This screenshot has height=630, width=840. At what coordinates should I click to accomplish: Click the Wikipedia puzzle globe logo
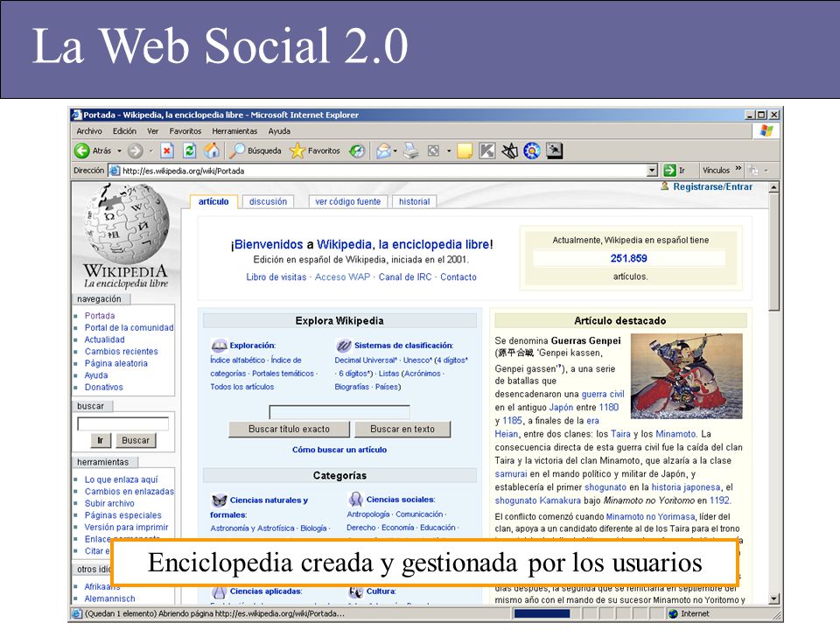click(x=126, y=221)
